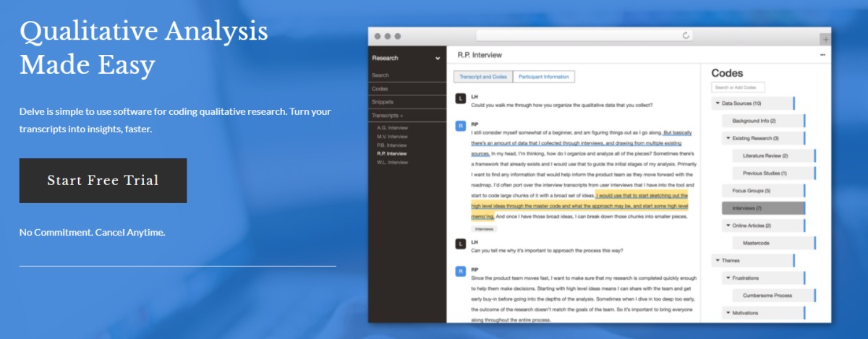This screenshot has width=868, height=339.
Task: Open the W.L. Interview transcript
Action: [x=392, y=163]
